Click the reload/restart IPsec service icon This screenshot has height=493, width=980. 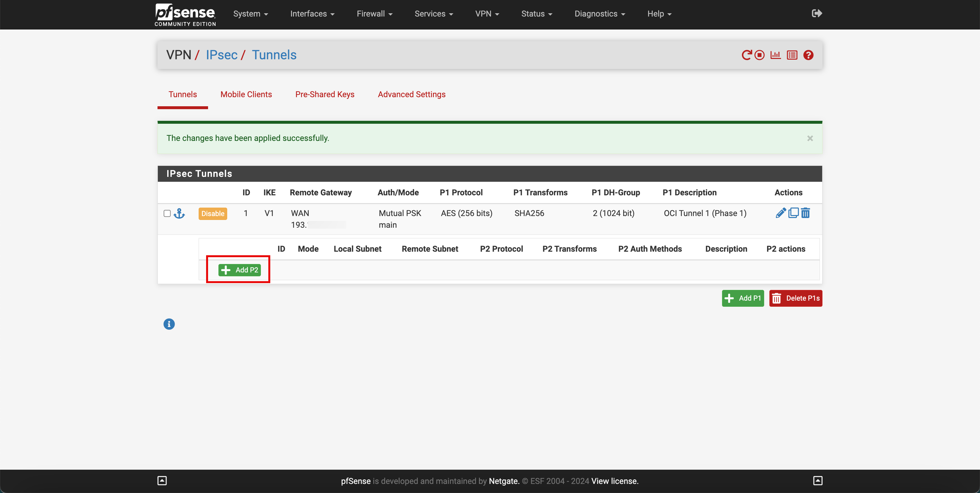[x=747, y=55]
